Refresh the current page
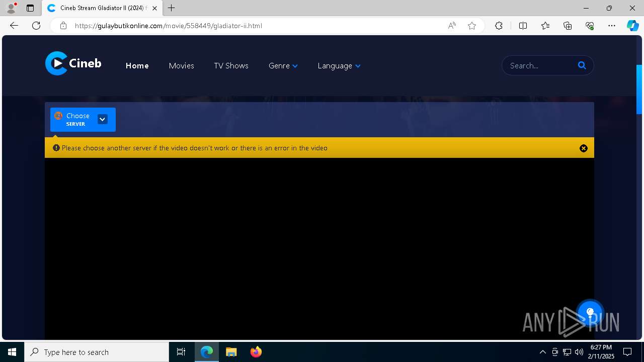The height and width of the screenshot is (362, 644). click(36, 26)
